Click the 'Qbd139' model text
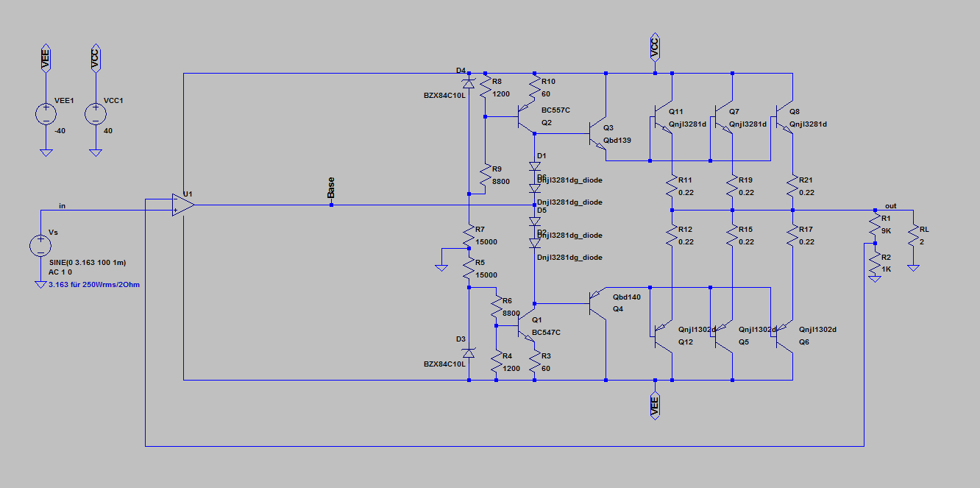The height and width of the screenshot is (488, 980). 617,140
